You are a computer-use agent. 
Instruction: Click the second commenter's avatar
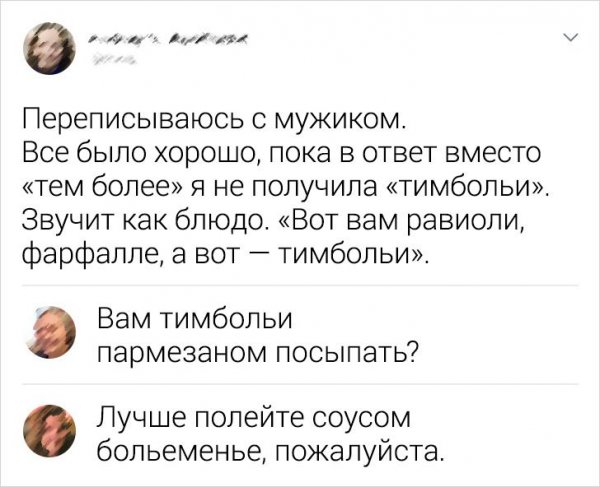coord(47,428)
